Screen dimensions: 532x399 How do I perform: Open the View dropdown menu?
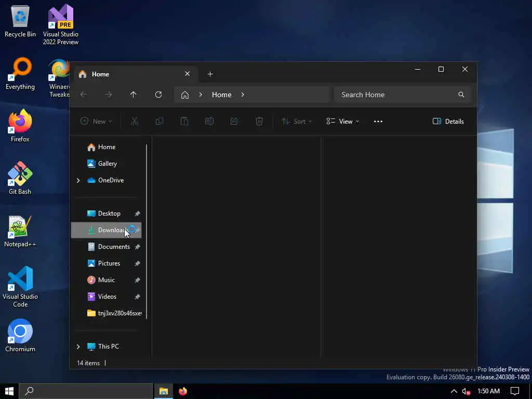pos(343,122)
